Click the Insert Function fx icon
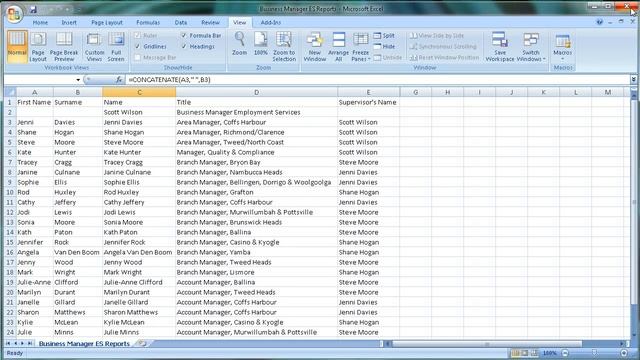Screen dimensions: 640x360 tap(119, 80)
